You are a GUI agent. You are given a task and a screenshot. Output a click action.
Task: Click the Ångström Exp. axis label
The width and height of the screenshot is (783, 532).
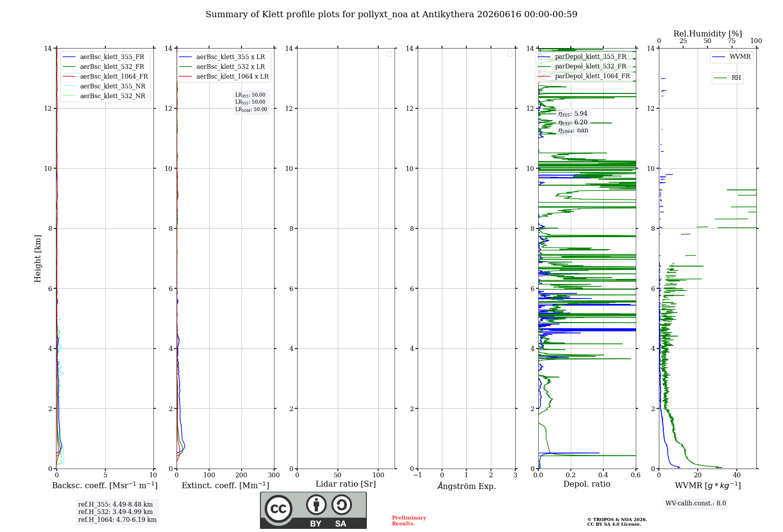click(x=467, y=486)
